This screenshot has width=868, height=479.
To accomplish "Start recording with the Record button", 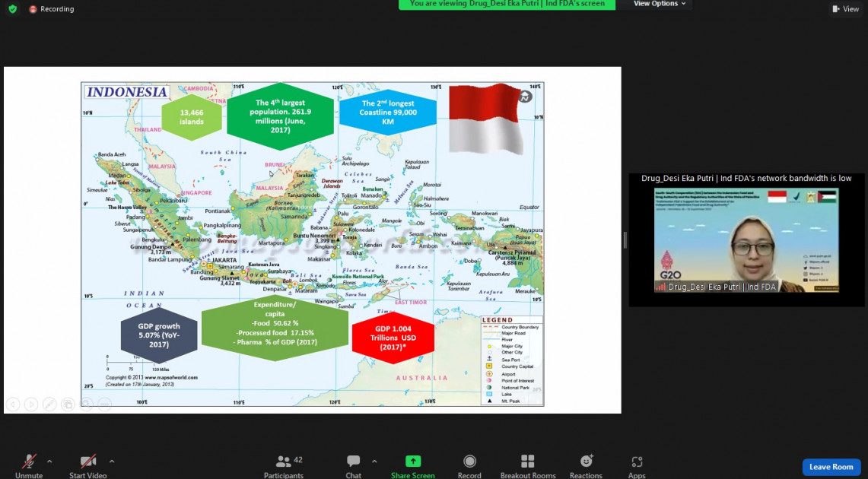I will tap(469, 462).
